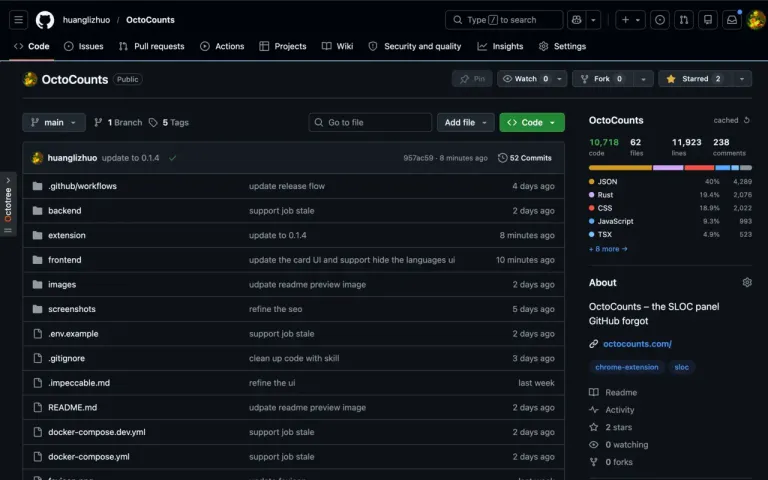The width and height of the screenshot is (768, 480).
Task: Open huanglizhuo owner link in breadcrumb
Action: pyautogui.click(x=86, y=20)
